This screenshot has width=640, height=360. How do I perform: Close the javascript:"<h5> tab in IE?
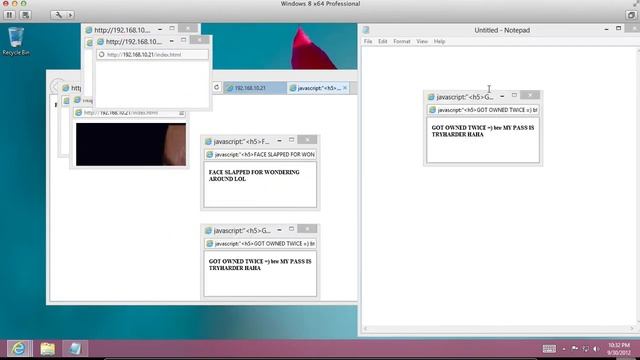click(x=345, y=88)
